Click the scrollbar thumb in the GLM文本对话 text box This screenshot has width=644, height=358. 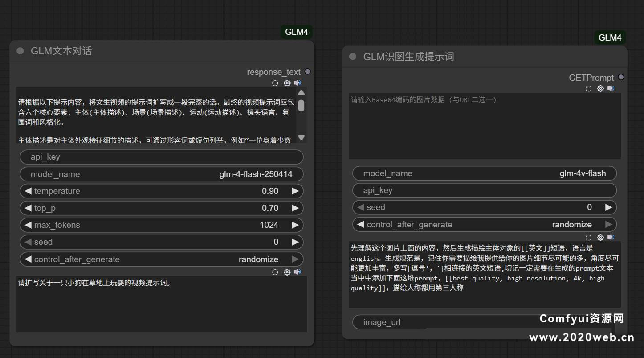coord(302,105)
